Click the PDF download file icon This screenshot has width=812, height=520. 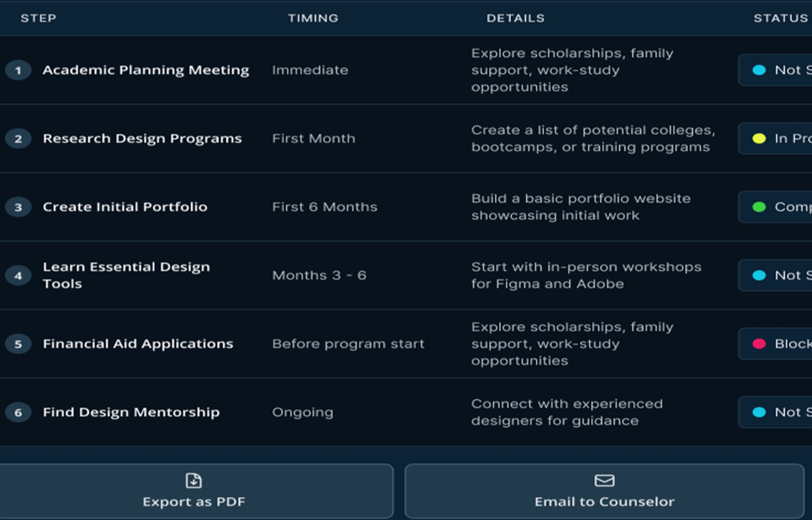[194, 480]
